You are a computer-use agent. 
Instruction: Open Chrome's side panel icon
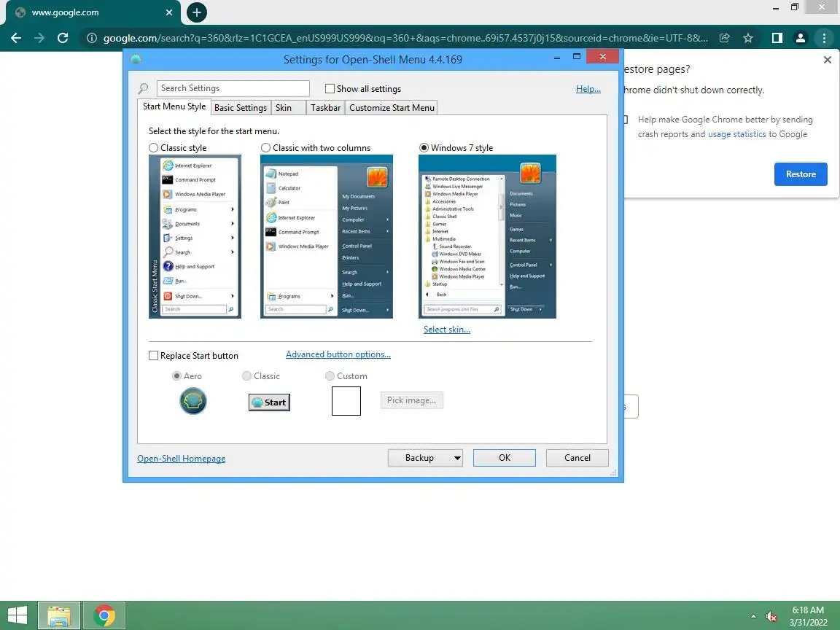click(x=777, y=38)
